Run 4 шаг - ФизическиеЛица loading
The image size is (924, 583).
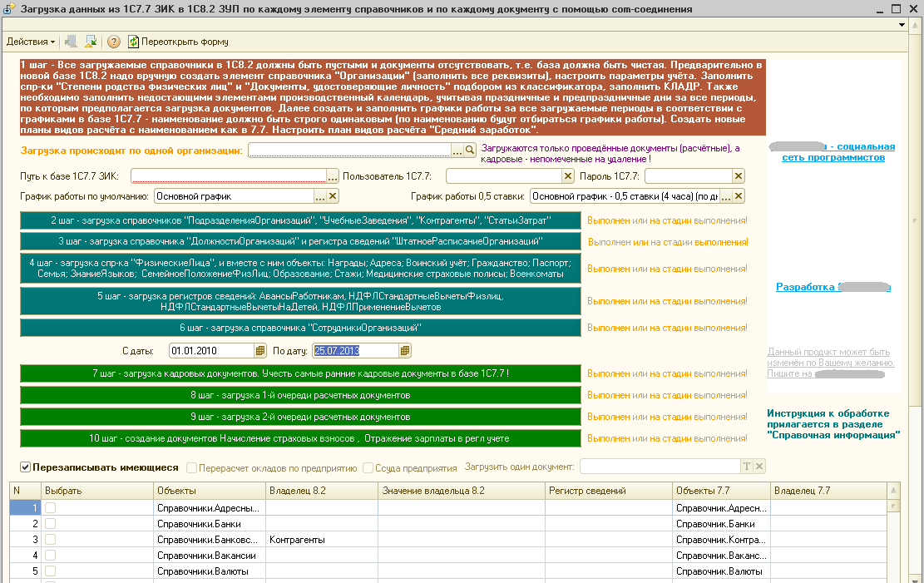coord(300,269)
